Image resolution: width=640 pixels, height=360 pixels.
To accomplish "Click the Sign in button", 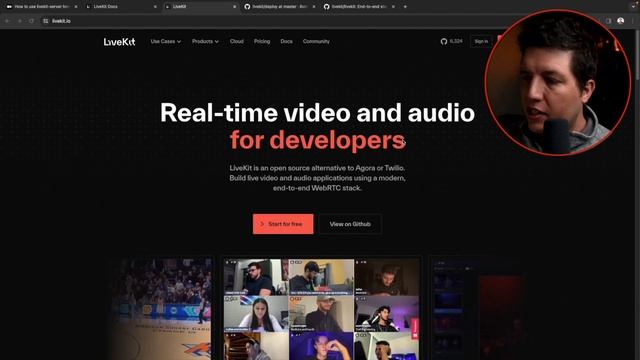I will coord(481,41).
